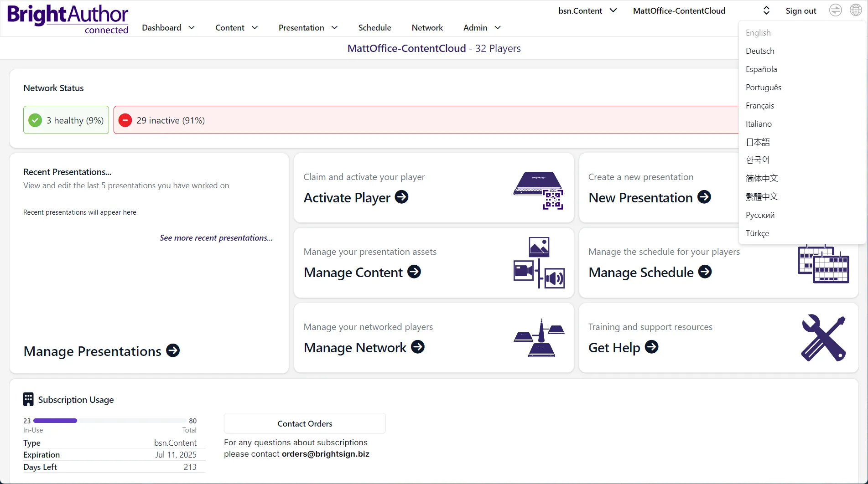Screen dimensions: 868x484
Task: Click the Manage Schedule arrow icon
Action: pos(705,272)
